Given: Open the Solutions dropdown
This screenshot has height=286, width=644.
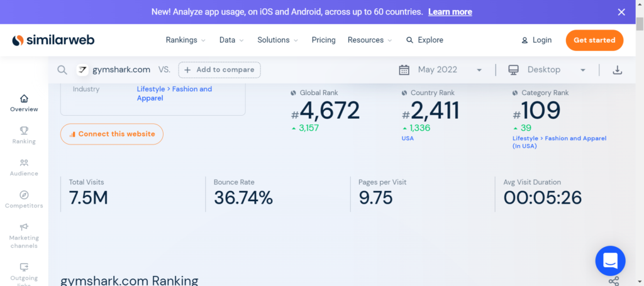Looking at the screenshot, I should [277, 40].
